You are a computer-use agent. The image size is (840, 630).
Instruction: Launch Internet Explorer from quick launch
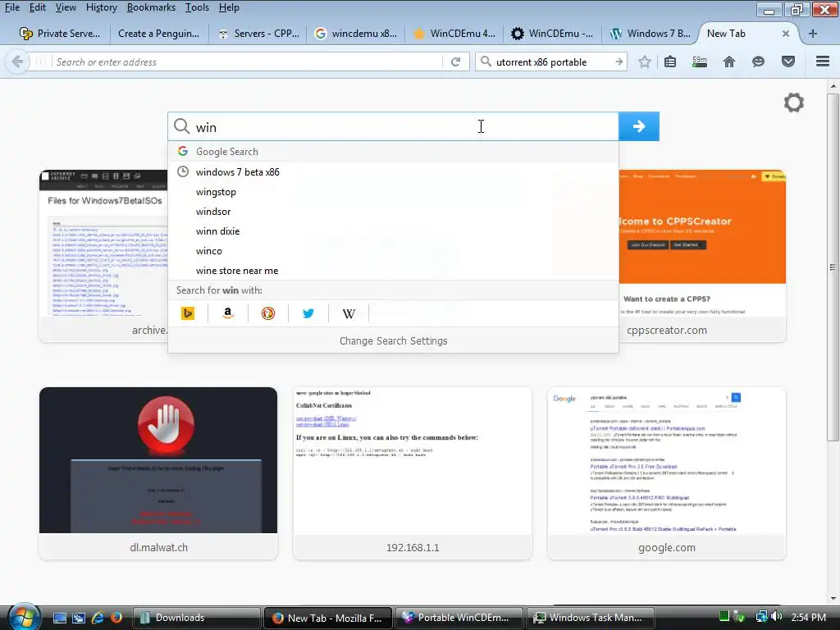click(98, 618)
